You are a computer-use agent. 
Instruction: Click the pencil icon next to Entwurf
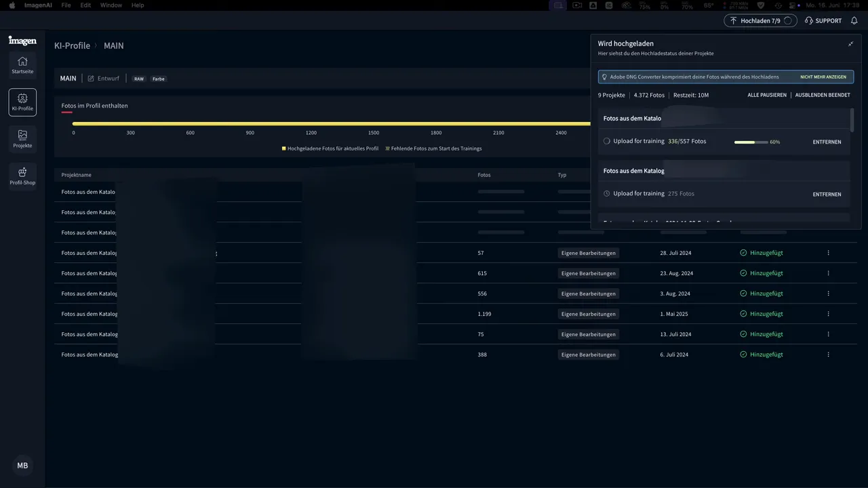click(90, 78)
